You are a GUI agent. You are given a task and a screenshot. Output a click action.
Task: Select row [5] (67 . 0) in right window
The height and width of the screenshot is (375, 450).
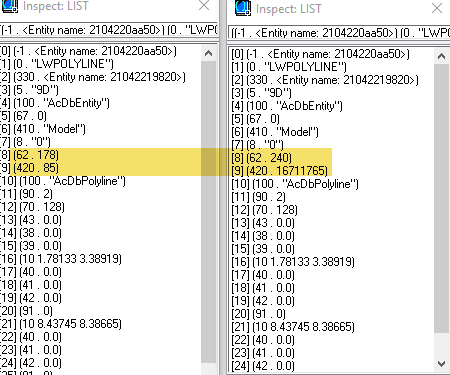point(256,119)
